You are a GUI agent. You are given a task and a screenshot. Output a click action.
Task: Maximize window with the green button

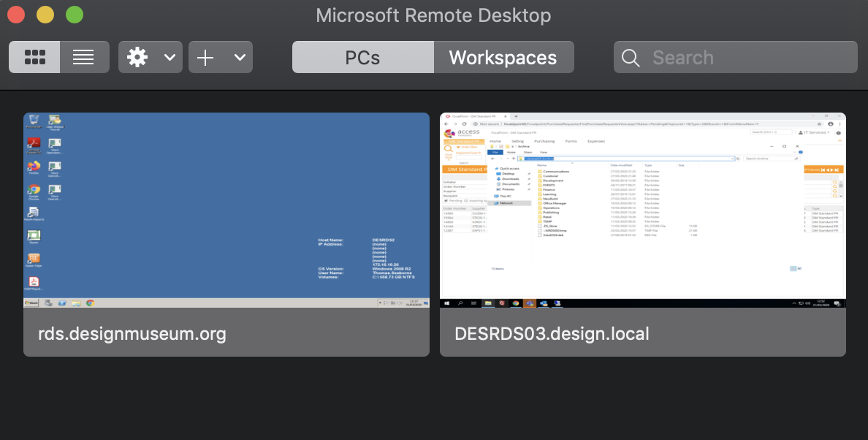coord(75,15)
